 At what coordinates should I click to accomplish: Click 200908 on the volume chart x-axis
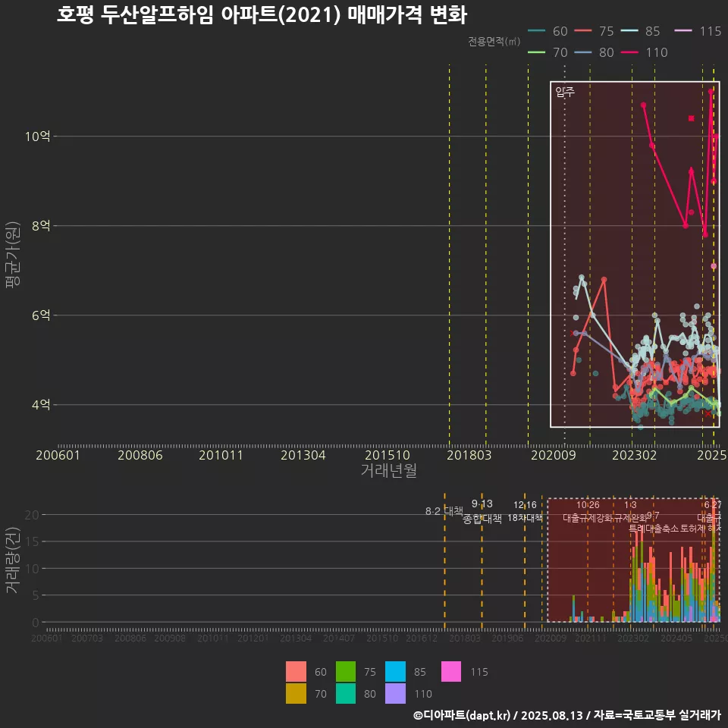pyautogui.click(x=170, y=639)
